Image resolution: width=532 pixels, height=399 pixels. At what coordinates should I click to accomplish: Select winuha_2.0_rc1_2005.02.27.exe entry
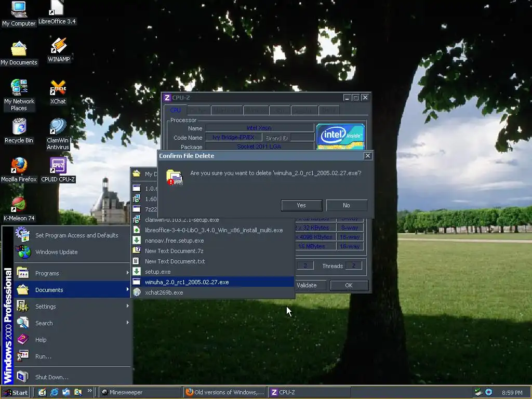pyautogui.click(x=212, y=282)
